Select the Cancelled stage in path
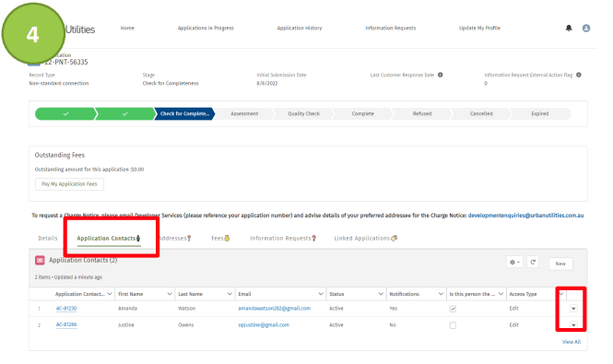This screenshot has height=364, width=613. pos(481,113)
